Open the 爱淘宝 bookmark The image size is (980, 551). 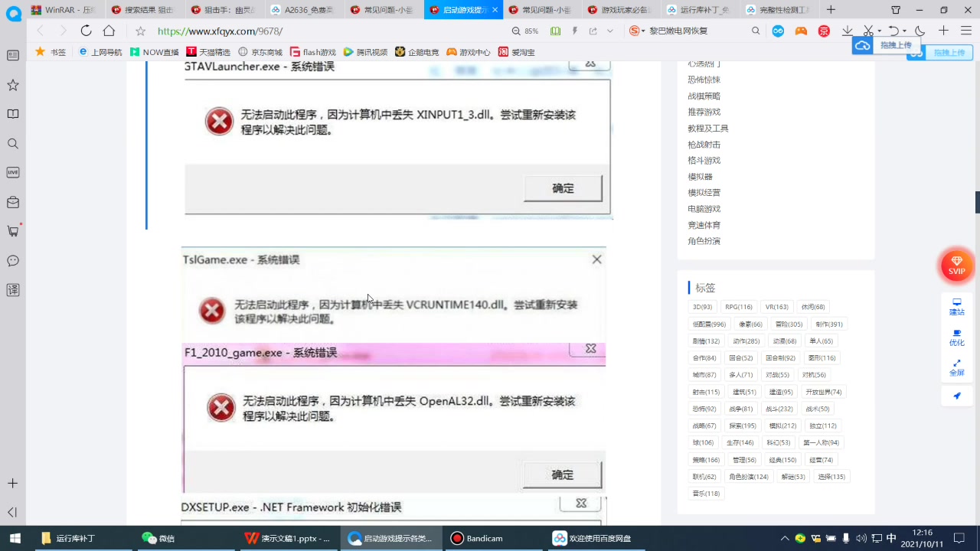click(x=517, y=52)
